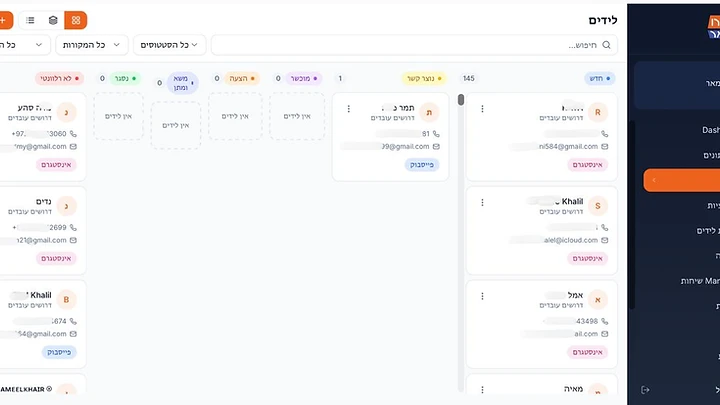Click the נסגר column status badge
Image resolution: width=720 pixels, height=405 pixels.
[x=125, y=79]
